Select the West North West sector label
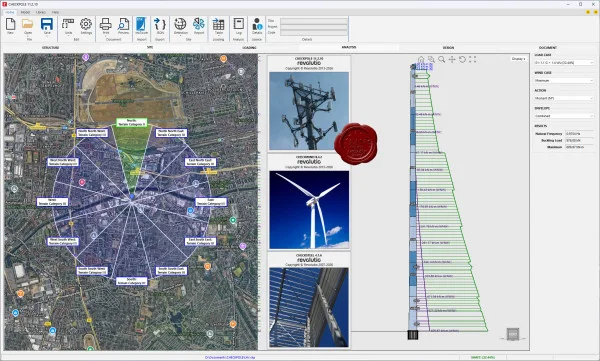The image size is (600, 361). pyautogui.click(x=63, y=162)
